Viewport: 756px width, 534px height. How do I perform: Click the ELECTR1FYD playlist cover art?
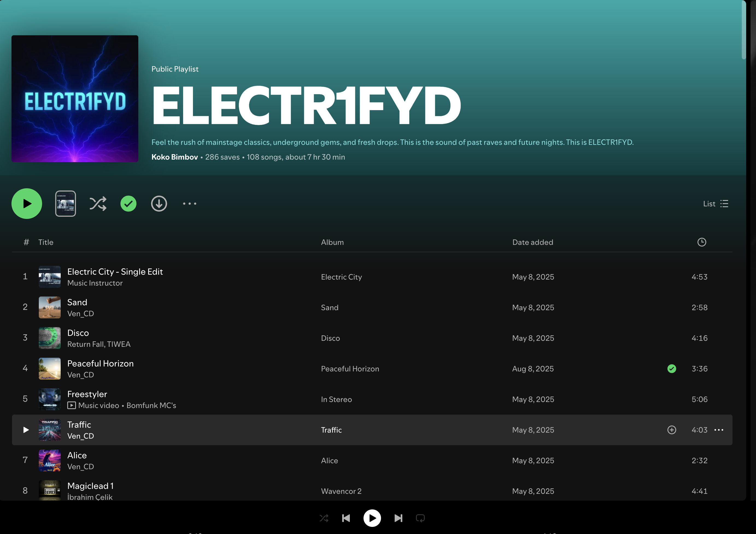(x=75, y=98)
